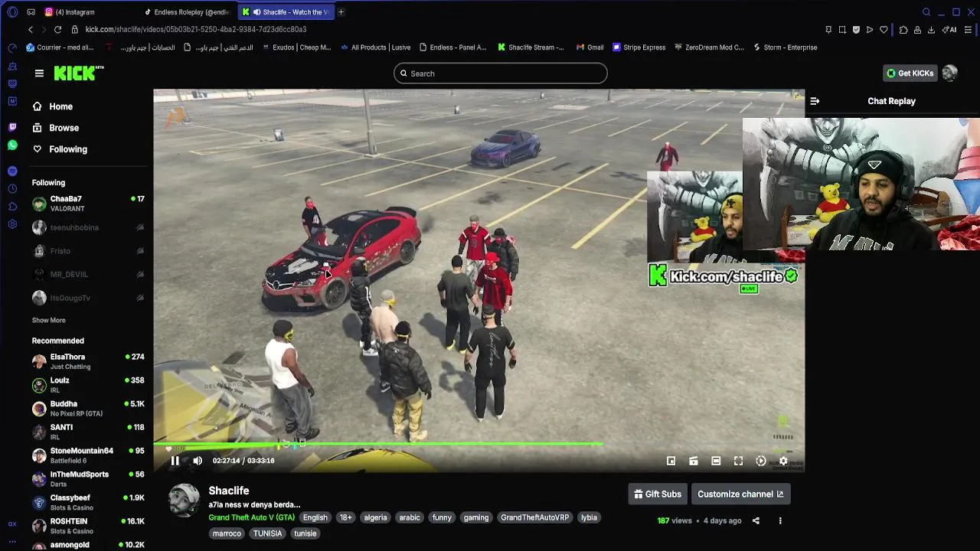The image size is (980, 551).
Task: Expand followed channels with Show more
Action: click(48, 321)
